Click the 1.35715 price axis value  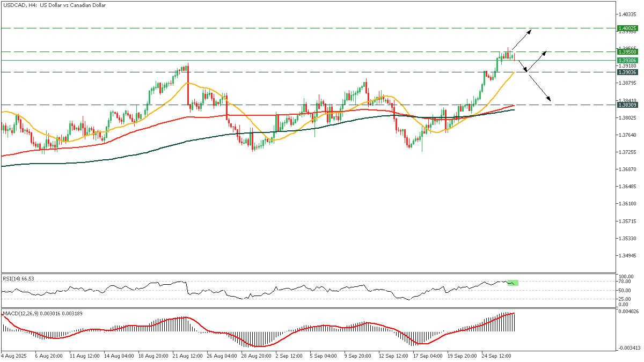coord(627,221)
